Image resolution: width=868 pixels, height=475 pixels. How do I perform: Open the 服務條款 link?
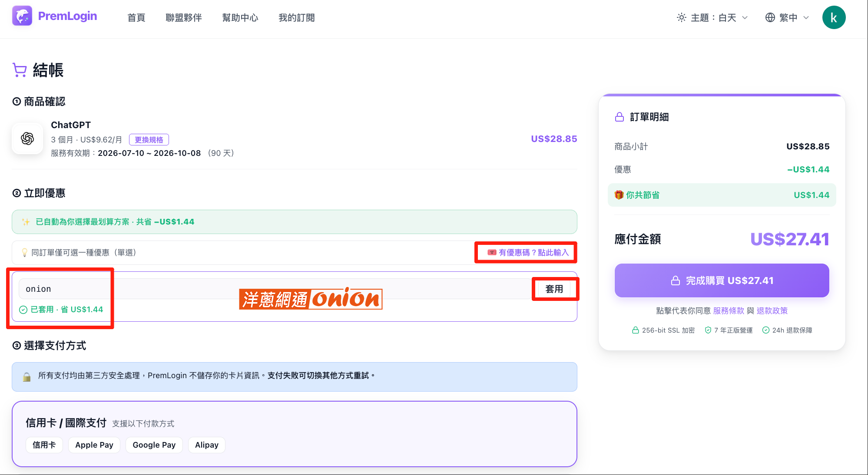pos(729,311)
